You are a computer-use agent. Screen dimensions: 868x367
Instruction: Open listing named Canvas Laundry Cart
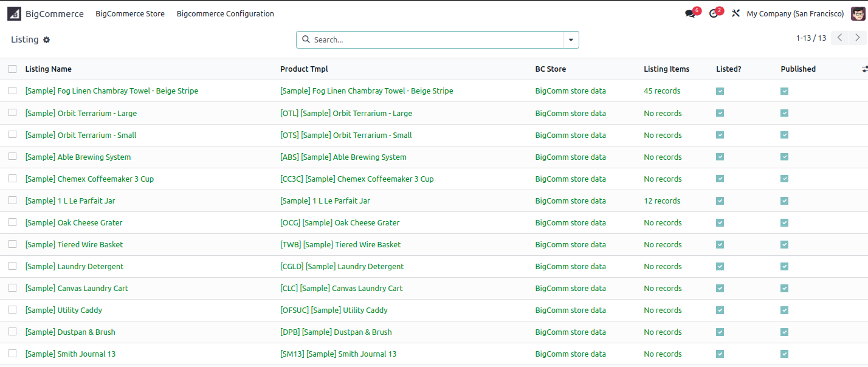[x=77, y=288]
